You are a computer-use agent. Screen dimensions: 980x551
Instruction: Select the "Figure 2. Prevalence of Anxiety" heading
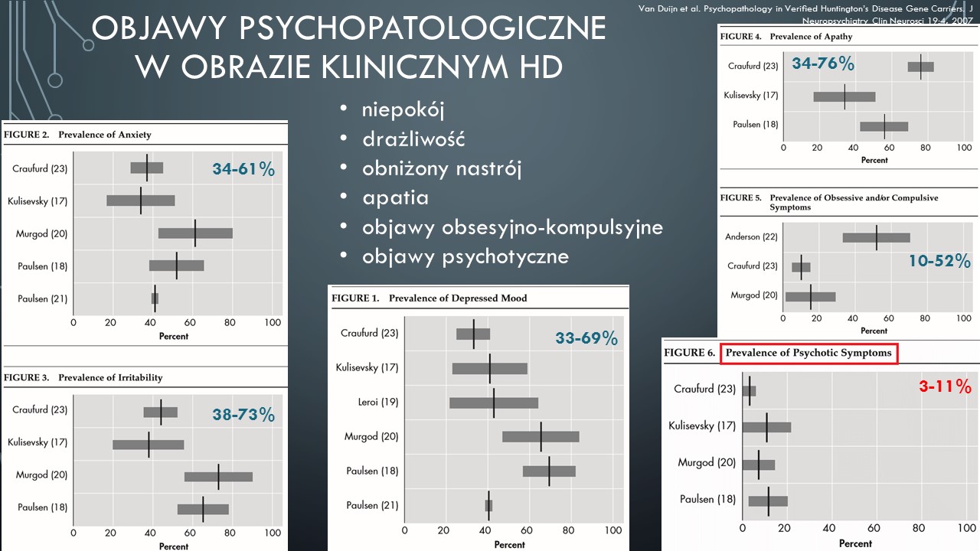point(78,135)
